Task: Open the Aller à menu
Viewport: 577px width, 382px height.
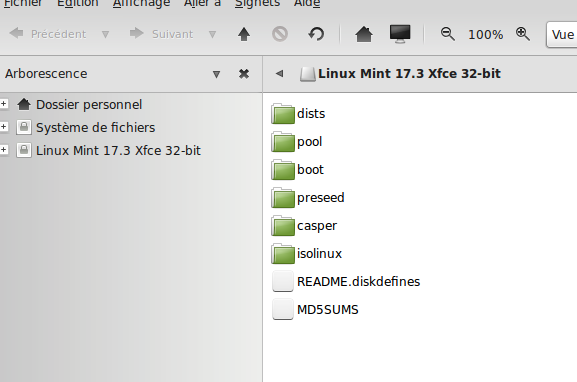Action: (202, 4)
